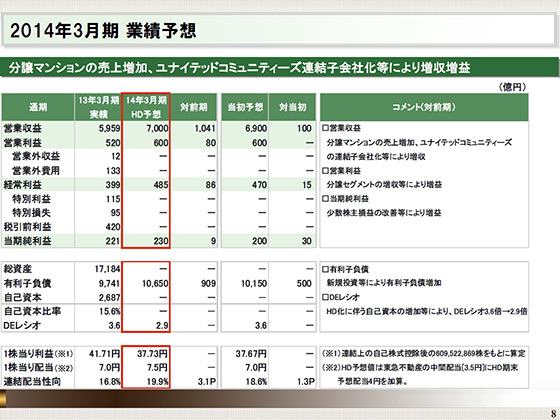Click the slide title '2014年3月期 業績予想'
Screen dimensions: 560x420
point(103,30)
